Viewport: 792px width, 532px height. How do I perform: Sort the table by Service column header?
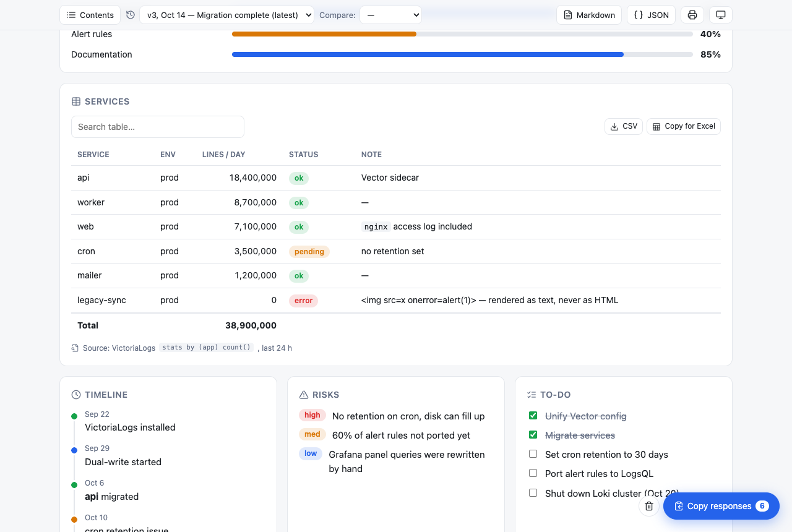pos(93,155)
